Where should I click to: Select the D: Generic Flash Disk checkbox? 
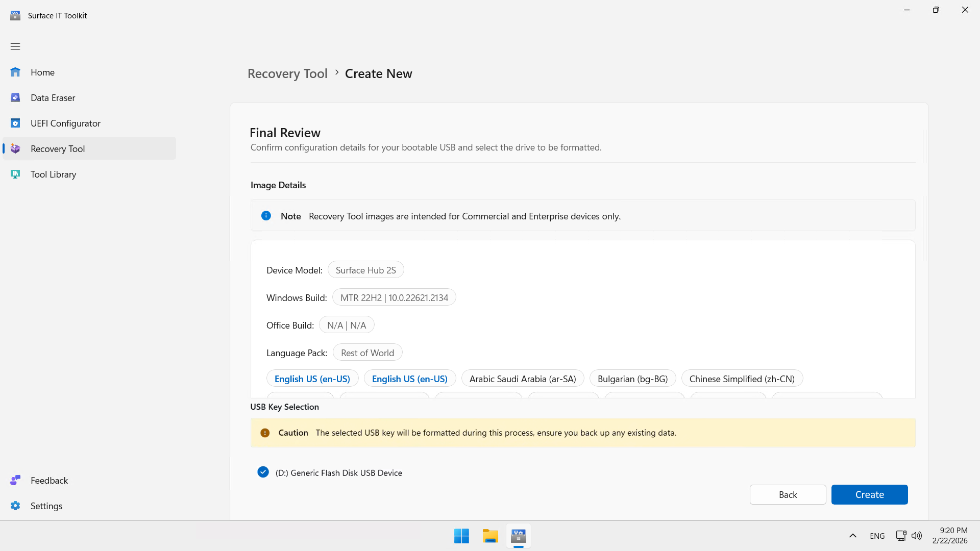point(263,472)
